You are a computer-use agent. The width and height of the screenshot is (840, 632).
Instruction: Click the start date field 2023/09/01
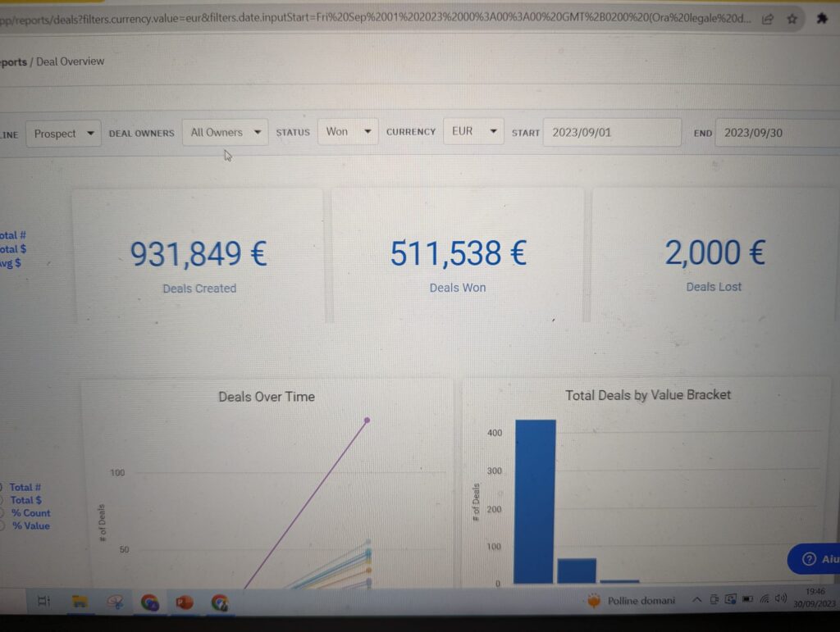coord(612,132)
